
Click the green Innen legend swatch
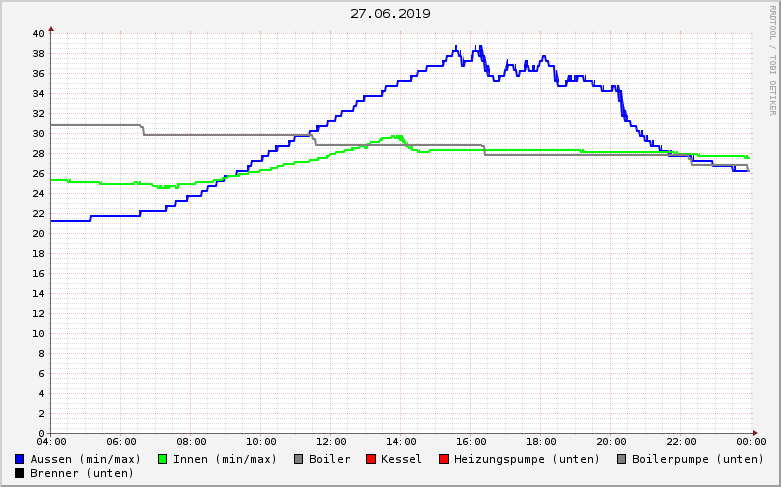(162, 459)
